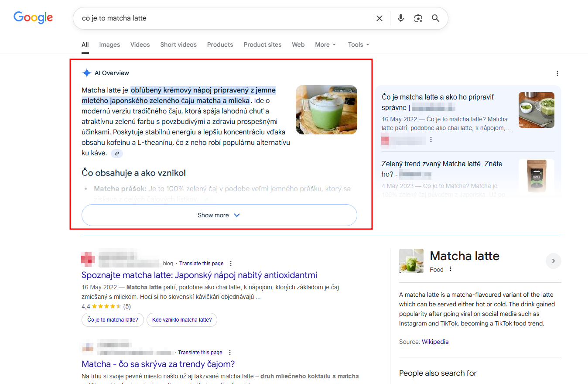
Task: Start voice search with microphone icon
Action: click(400, 18)
